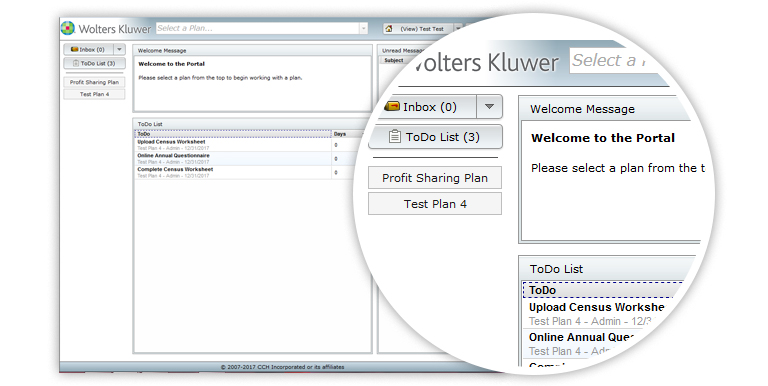Expand the magnified Inbox dropdown arrow
This screenshot has height=386, width=768.
tap(489, 107)
